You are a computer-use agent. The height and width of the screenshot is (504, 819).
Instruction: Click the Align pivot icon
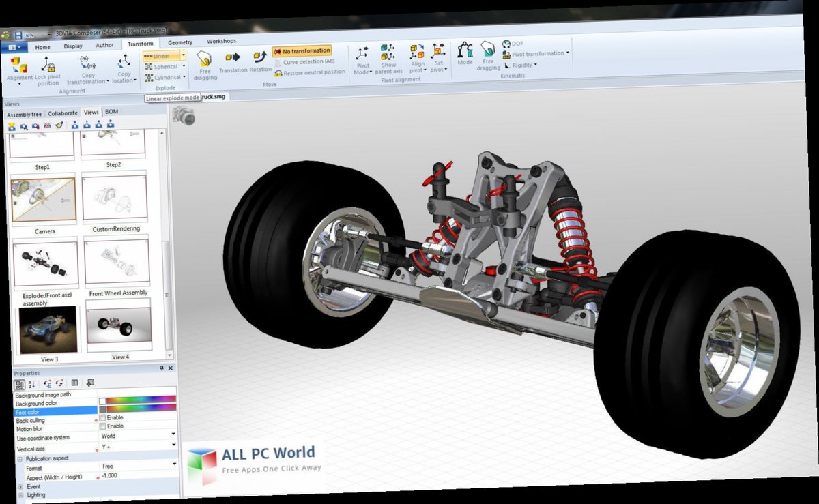416,51
